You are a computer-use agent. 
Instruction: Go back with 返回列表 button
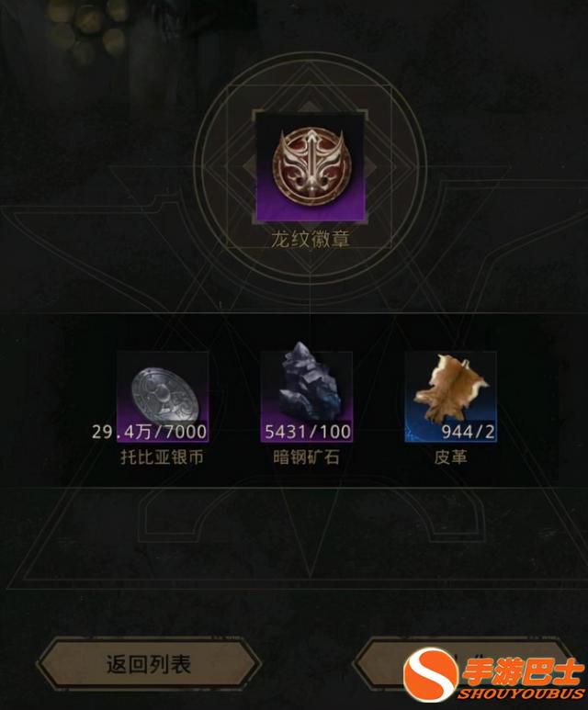[149, 664]
